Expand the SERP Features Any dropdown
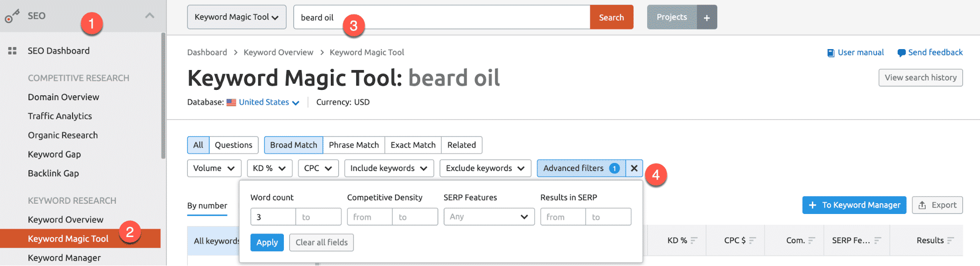The width and height of the screenshot is (980, 266). (488, 217)
